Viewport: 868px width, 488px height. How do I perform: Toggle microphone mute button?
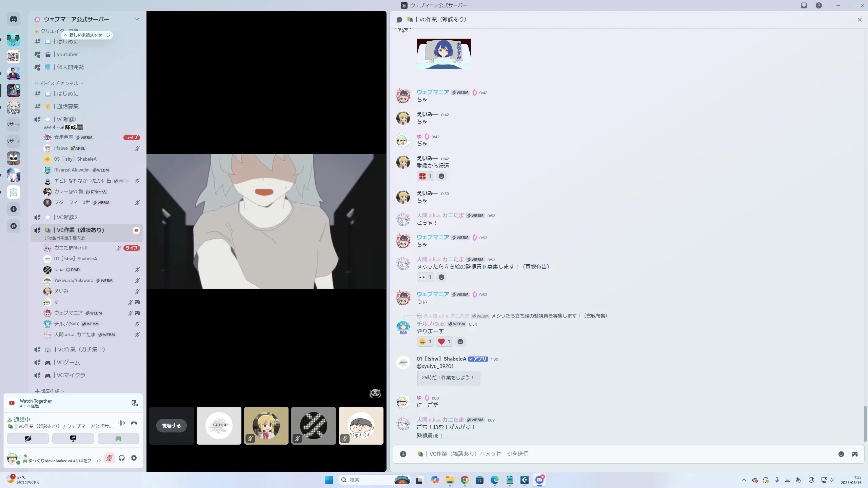109,458
